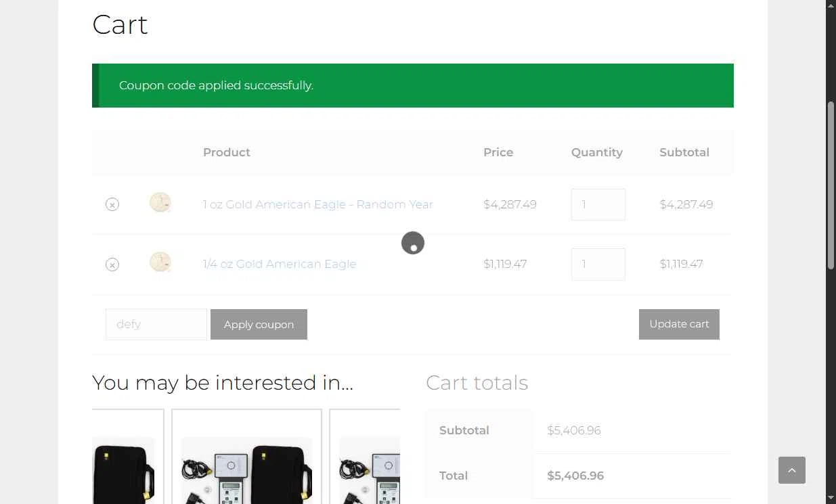Viewport: 836px width, 504px height.
Task: Open 1 oz Gold American Eagle - Random Year link
Action: (x=317, y=204)
